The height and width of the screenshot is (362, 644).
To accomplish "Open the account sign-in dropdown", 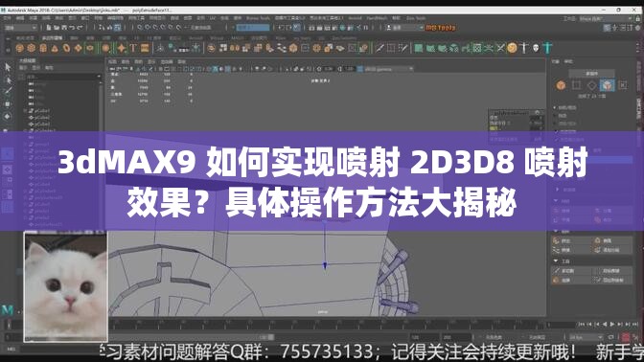I will coord(404,28).
